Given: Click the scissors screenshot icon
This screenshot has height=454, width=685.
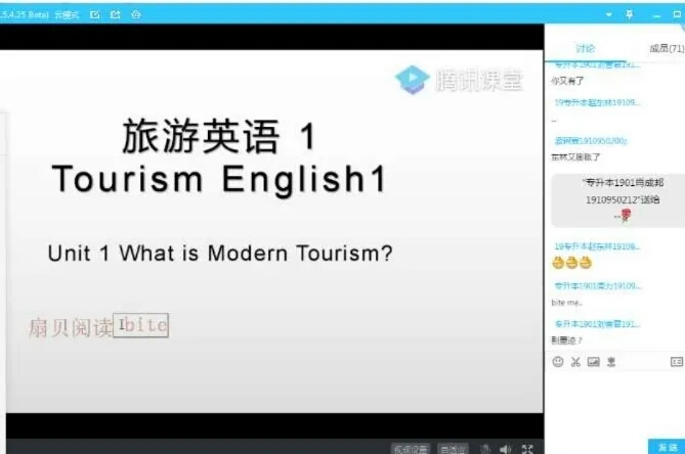Looking at the screenshot, I should [575, 361].
